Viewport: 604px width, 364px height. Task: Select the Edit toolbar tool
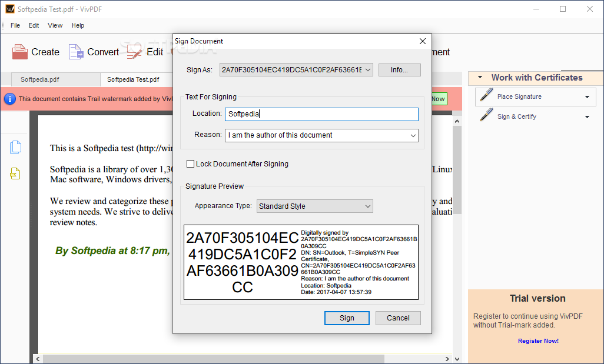pyautogui.click(x=145, y=52)
